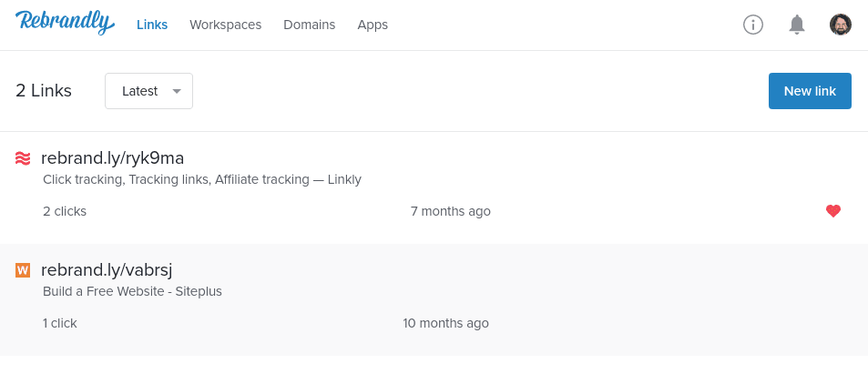Go to the Links tab
The width and height of the screenshot is (868, 384).
152,25
